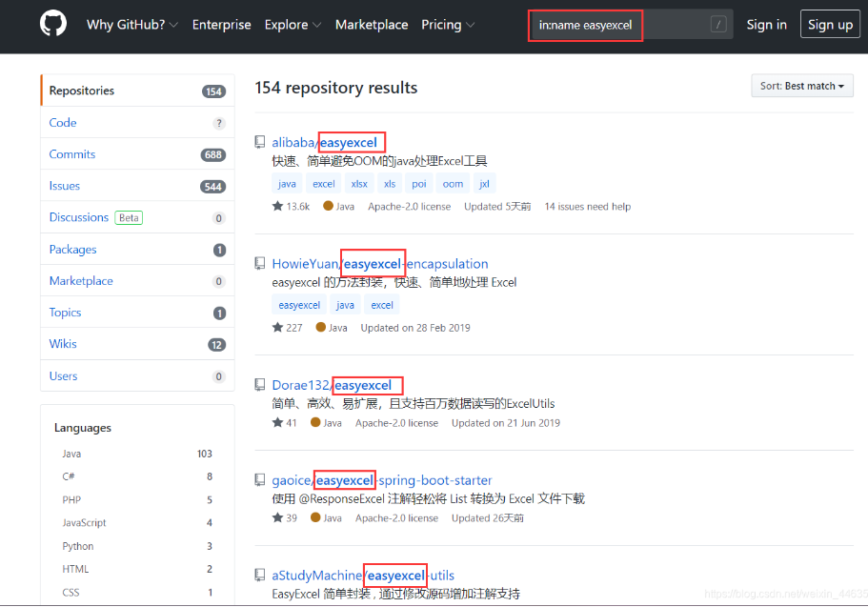Viewport: 868px width, 607px height.
Task: Click Updated on 21 Jun 2019 text
Action: tap(505, 423)
